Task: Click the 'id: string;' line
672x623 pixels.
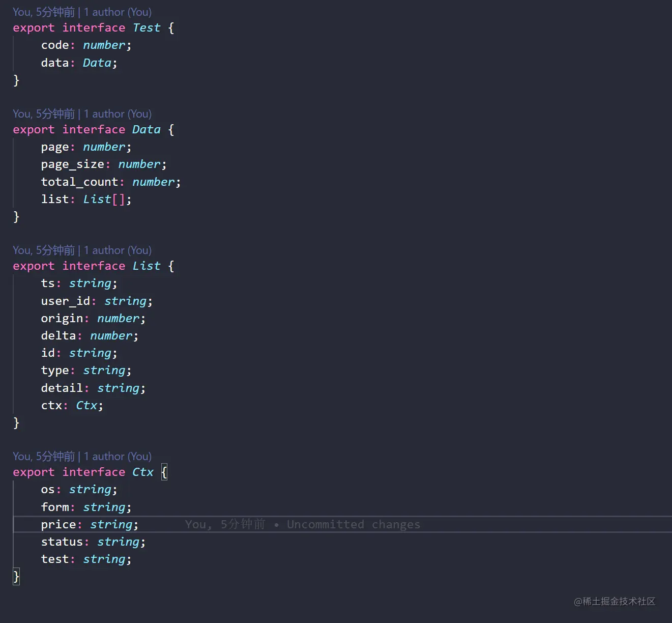Action: [x=79, y=353]
